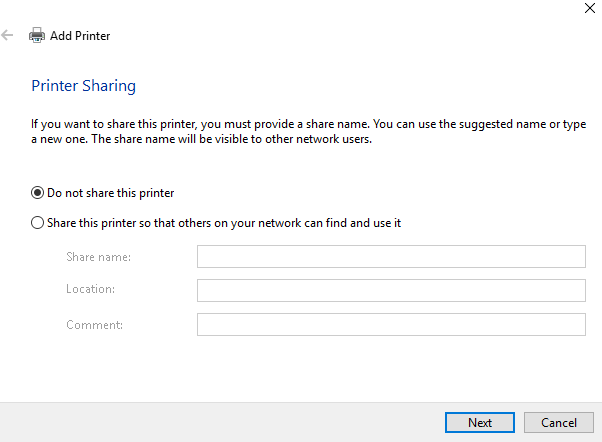Viewport: 602px width, 442px height.
Task: Click the back arrow icon
Action: [x=8, y=35]
